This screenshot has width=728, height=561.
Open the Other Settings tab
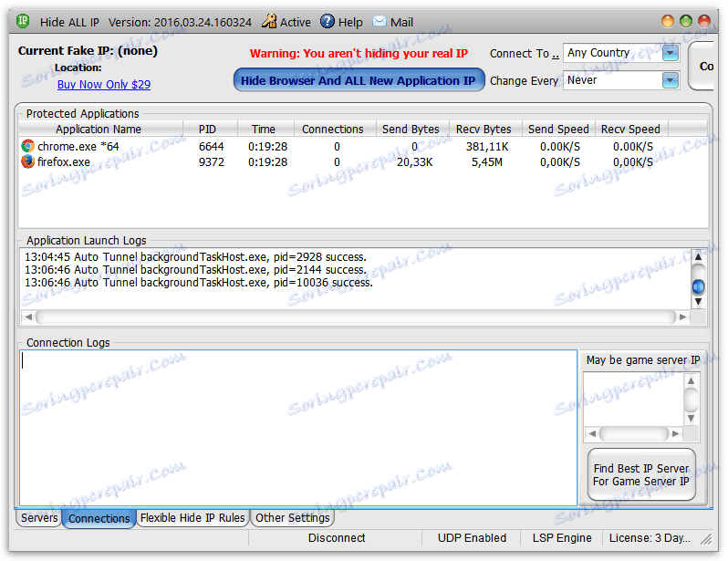(293, 518)
